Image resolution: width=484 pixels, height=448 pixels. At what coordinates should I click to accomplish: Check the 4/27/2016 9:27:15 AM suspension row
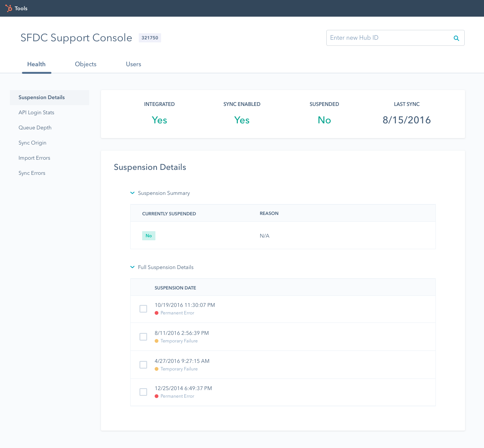click(x=143, y=365)
